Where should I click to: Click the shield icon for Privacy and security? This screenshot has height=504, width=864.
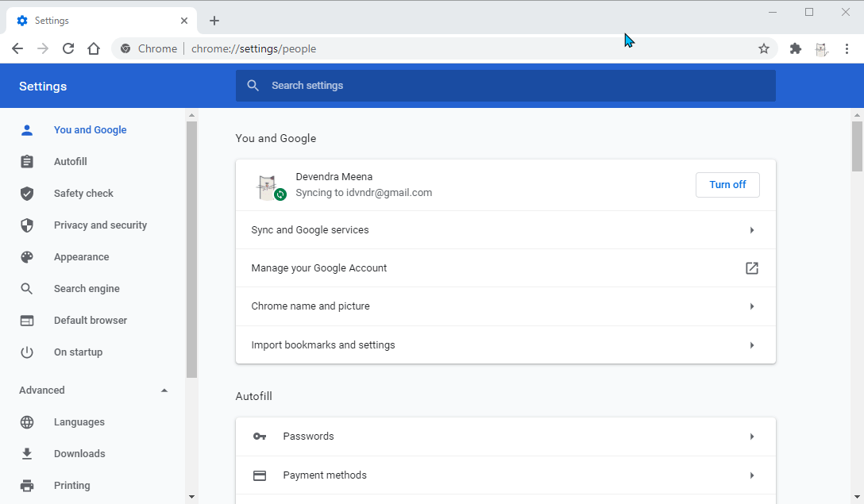pos(26,225)
